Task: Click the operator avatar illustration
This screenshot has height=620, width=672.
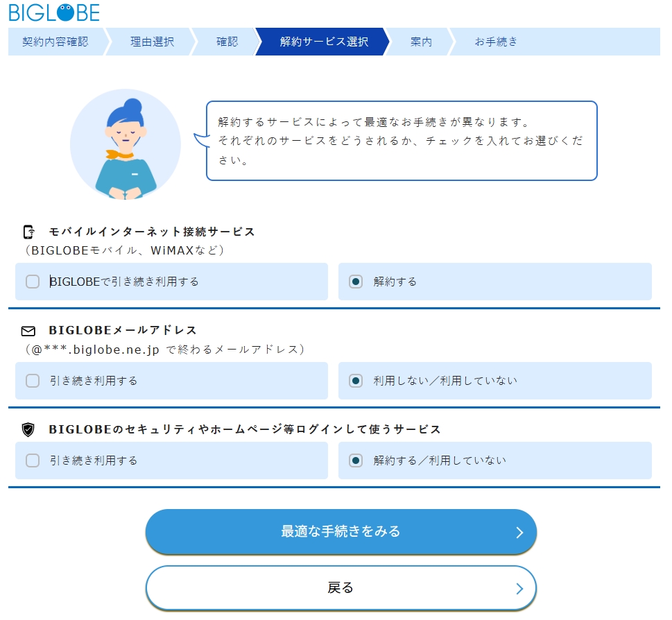Action: pyautogui.click(x=126, y=144)
